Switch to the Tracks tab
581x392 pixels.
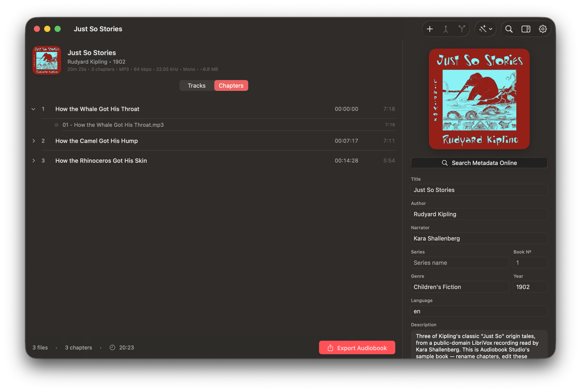197,85
